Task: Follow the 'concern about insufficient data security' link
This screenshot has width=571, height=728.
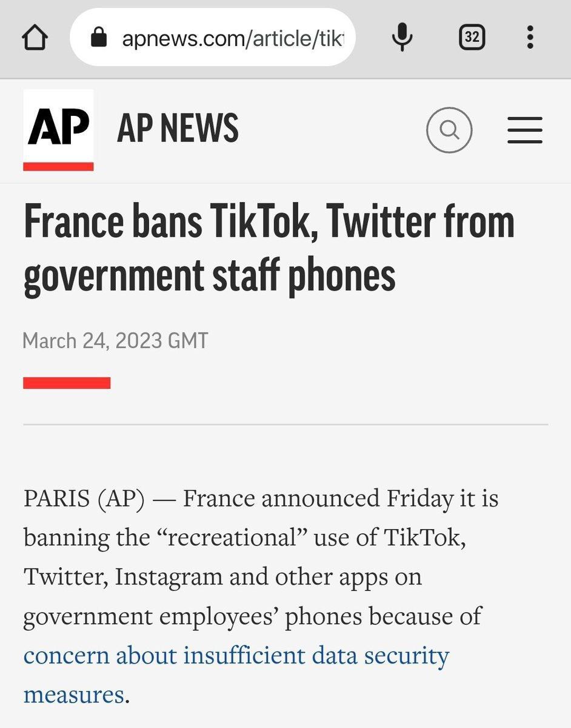Action: point(236,656)
